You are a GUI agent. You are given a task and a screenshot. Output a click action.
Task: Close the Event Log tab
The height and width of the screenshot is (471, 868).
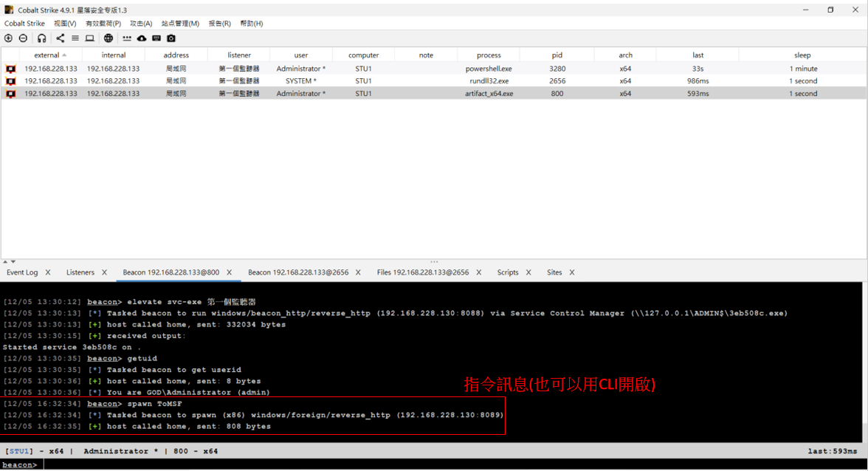[x=47, y=272]
